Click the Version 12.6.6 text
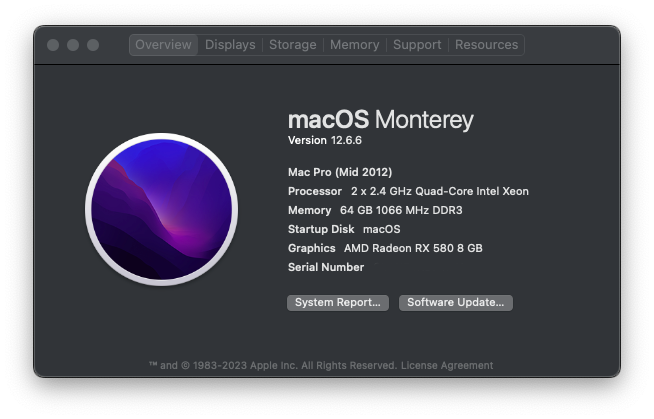The width and height of the screenshot is (654, 419). [x=324, y=141]
